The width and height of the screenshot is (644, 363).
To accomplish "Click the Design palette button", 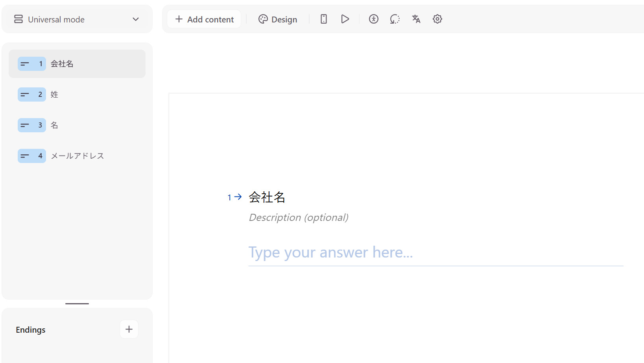I will (x=278, y=19).
